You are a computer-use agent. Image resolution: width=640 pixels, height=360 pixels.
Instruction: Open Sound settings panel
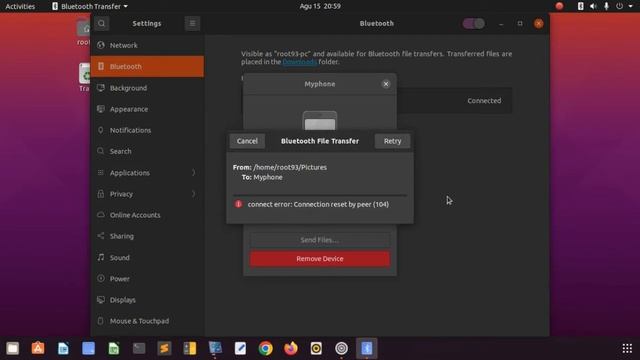point(147,258)
